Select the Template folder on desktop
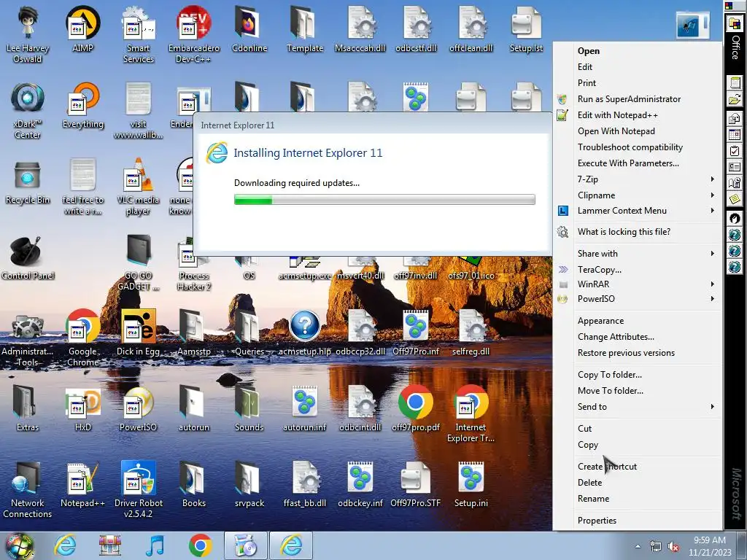This screenshot has width=747, height=560. [x=305, y=29]
